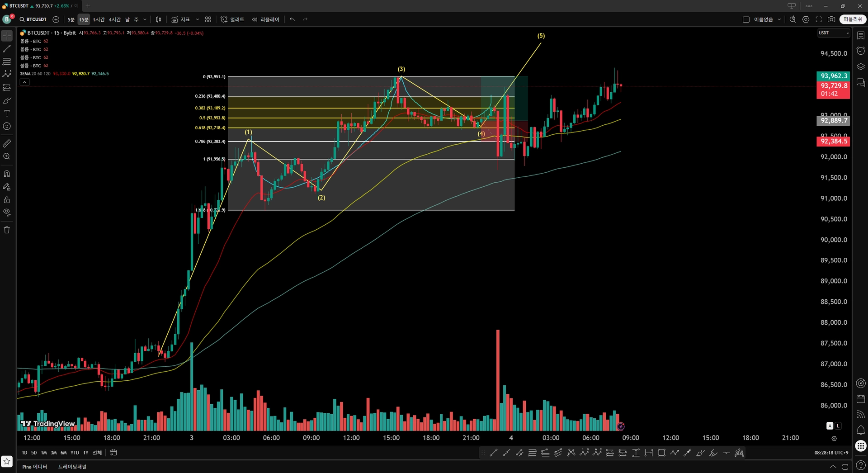Start bar replay with 리플레이 button
This screenshot has height=473, width=868.
pyautogui.click(x=265, y=19)
